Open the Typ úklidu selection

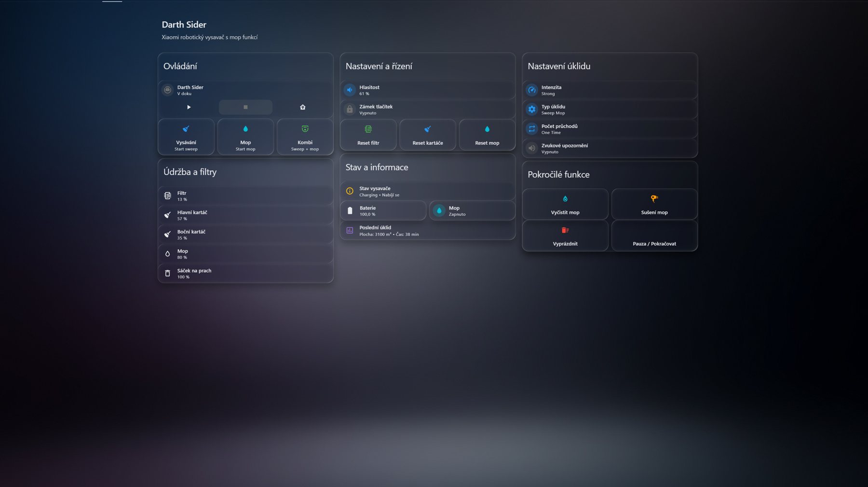pos(610,110)
